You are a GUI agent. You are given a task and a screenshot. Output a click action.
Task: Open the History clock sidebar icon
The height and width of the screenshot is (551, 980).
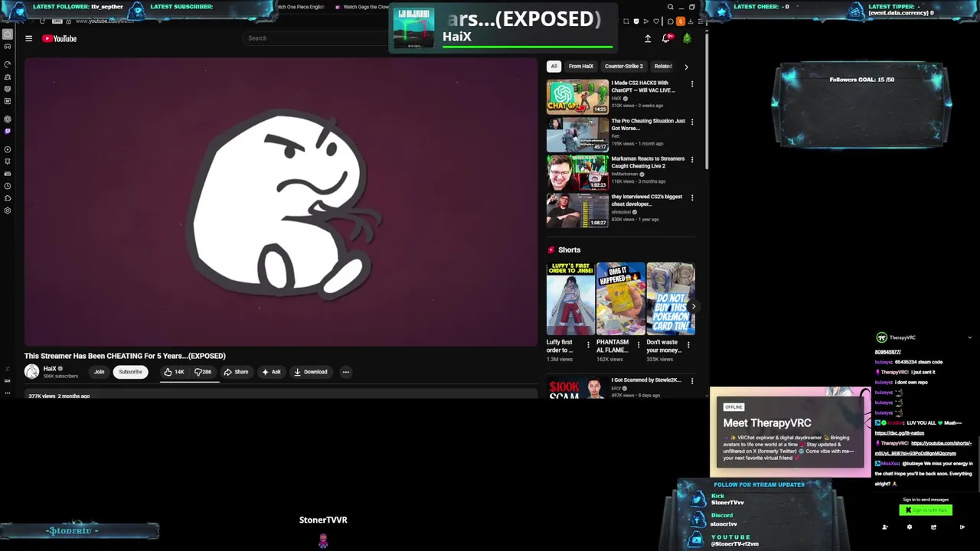click(x=8, y=186)
